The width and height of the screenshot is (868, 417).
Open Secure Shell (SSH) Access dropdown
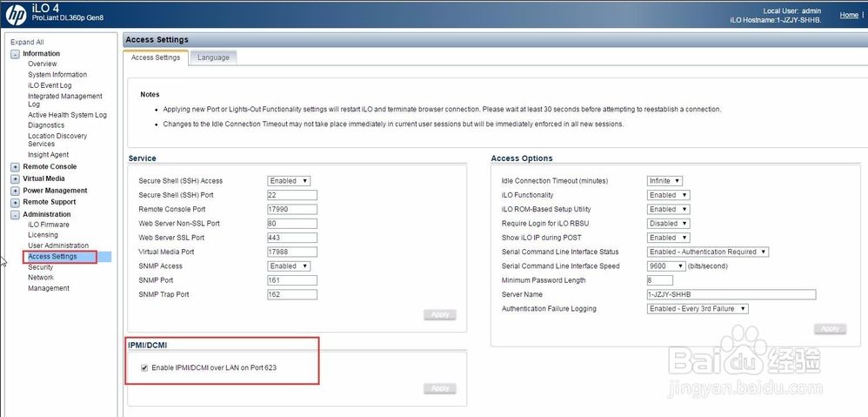click(289, 181)
